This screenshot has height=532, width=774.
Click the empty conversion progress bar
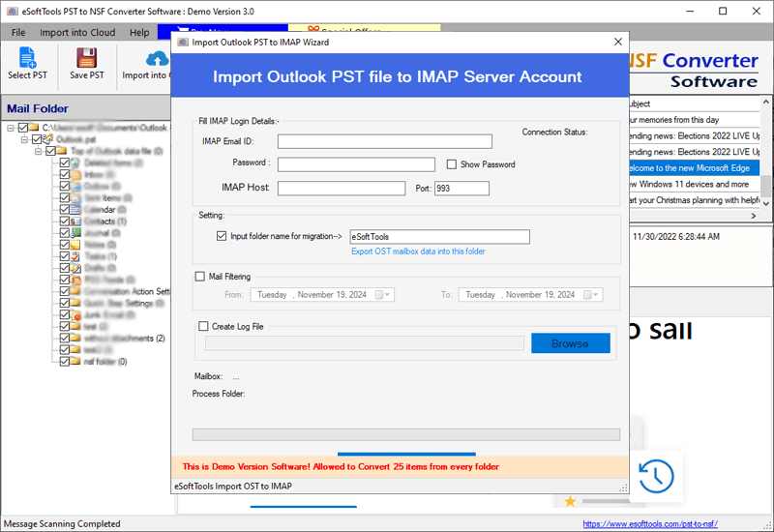point(405,434)
